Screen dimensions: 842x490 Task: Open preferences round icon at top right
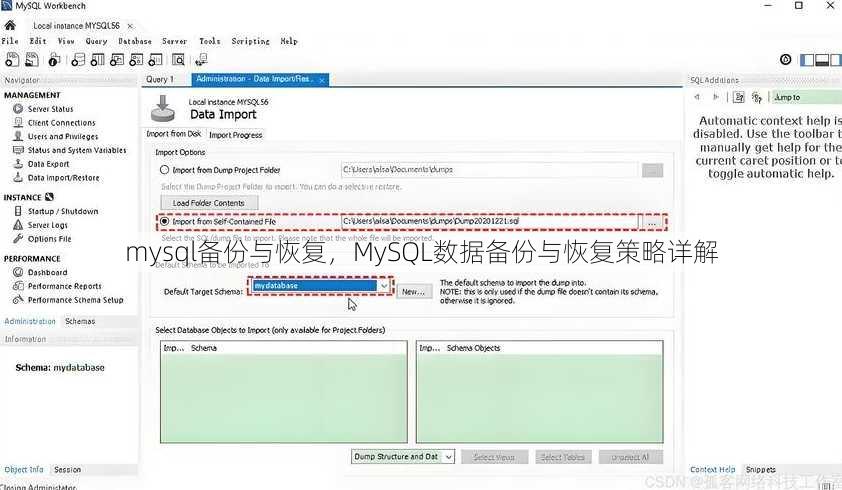click(x=786, y=60)
